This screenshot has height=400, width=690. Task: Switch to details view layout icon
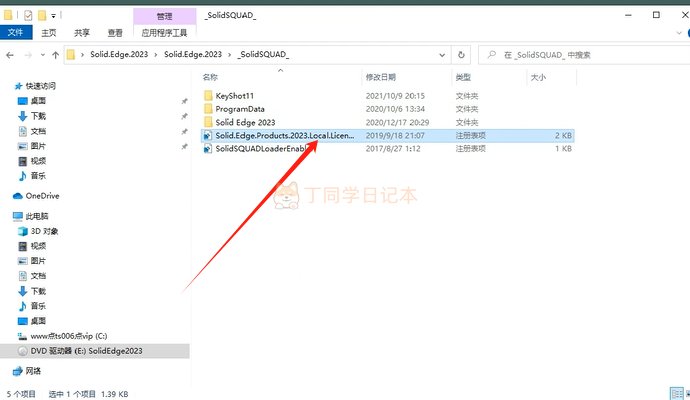coord(676,393)
